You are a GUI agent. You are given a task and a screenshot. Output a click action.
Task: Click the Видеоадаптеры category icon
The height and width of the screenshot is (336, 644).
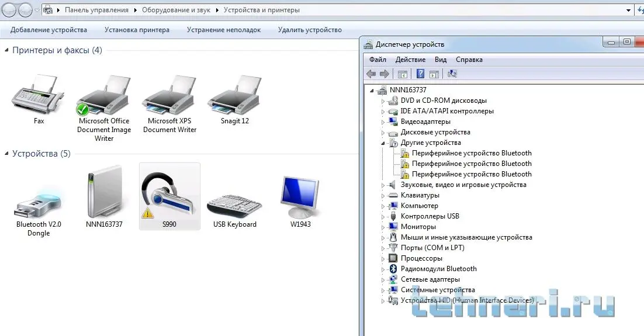click(393, 122)
